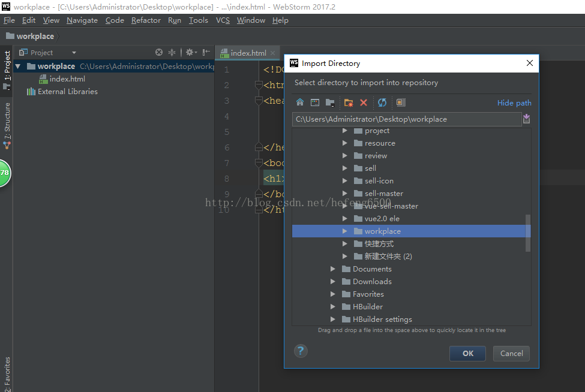Screen dimensions: 585x392
Task: Click the workplace breadcrumb in navigation bar
Action: 30,36
